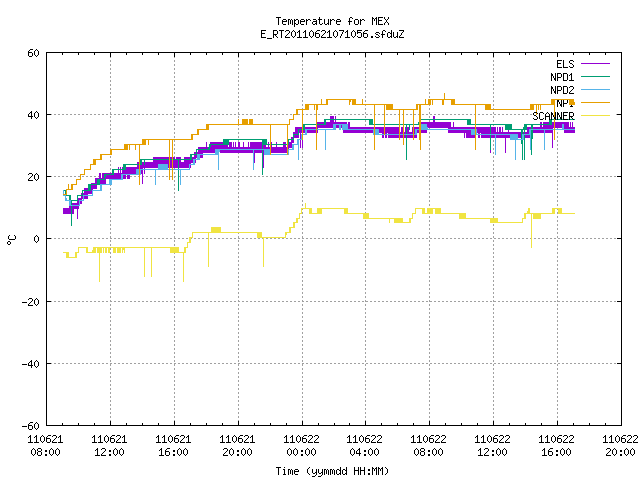Click the blue NPD2 legend line sample
Screen dimensions: 640x480
pyautogui.click(x=595, y=89)
